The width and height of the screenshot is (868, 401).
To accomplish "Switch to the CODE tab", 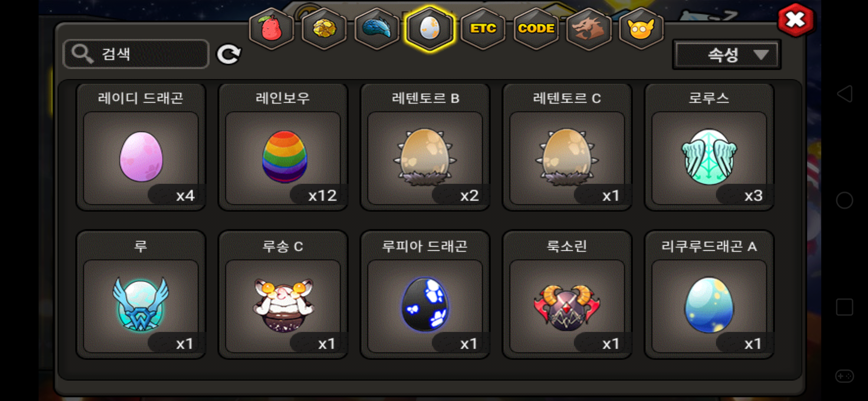I will [x=536, y=29].
